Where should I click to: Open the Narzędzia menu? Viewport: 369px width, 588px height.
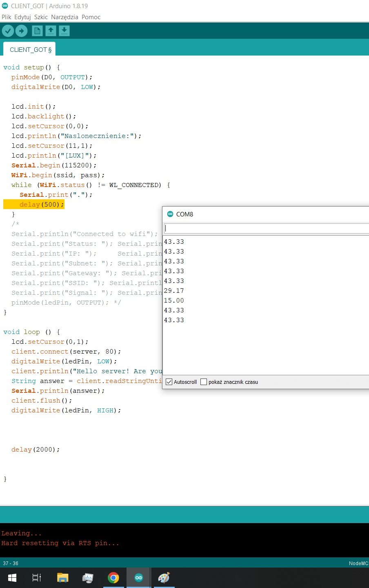click(64, 17)
